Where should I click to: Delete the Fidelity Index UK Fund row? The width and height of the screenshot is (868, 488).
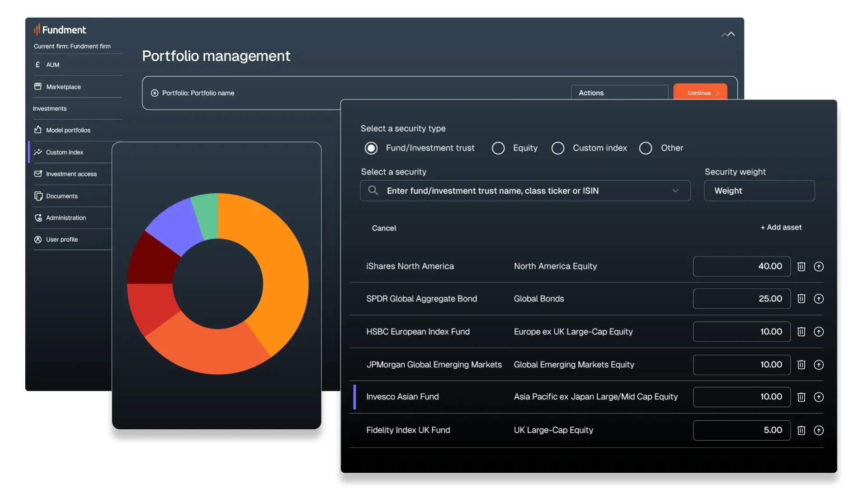point(801,430)
